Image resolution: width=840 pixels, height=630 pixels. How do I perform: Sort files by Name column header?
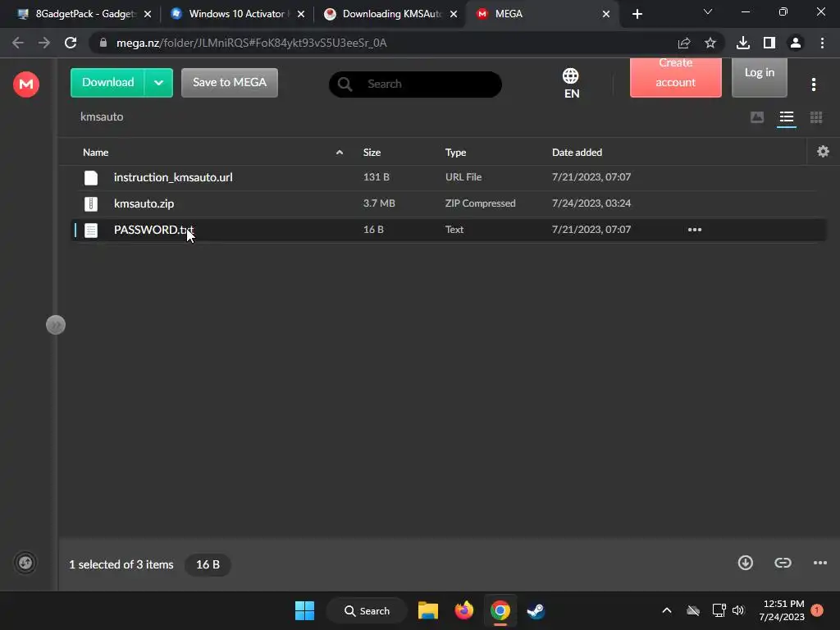tap(95, 153)
